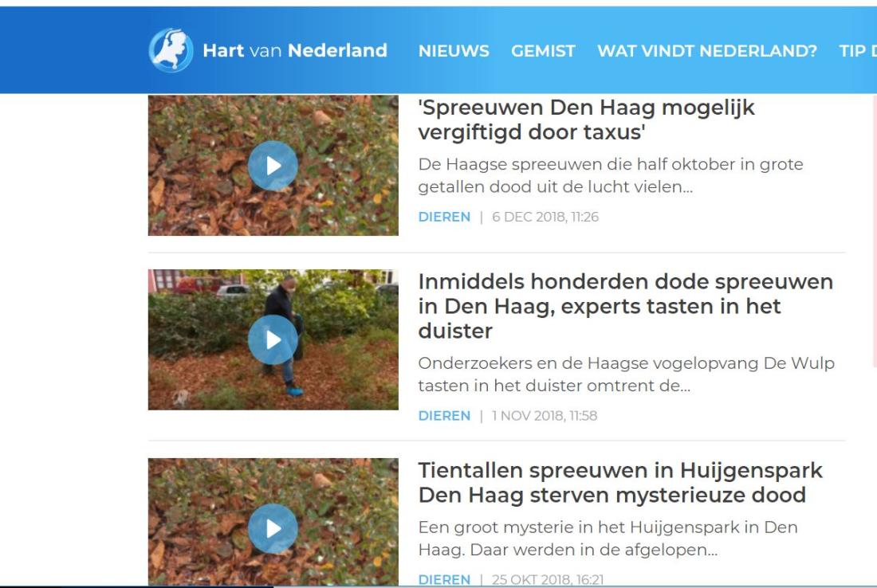Click DIEREN category tag dated 6 DEC 2018
877x588 pixels.
coord(444,217)
